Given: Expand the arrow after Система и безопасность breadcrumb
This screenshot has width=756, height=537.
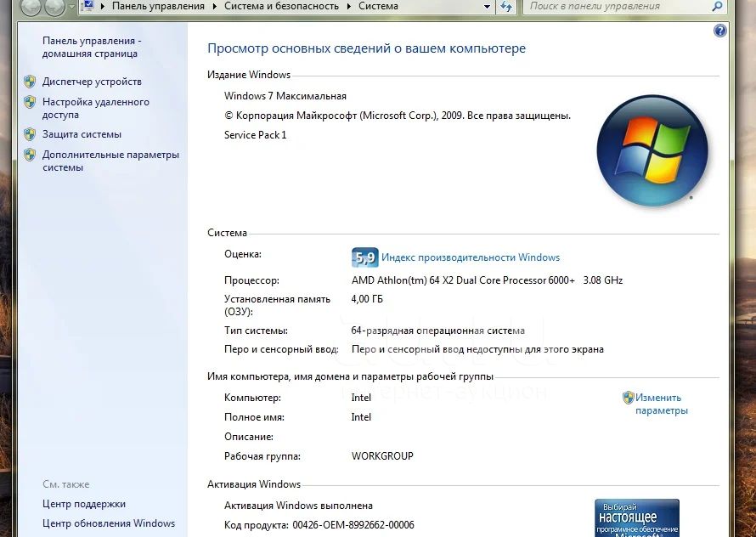Looking at the screenshot, I should (x=348, y=7).
